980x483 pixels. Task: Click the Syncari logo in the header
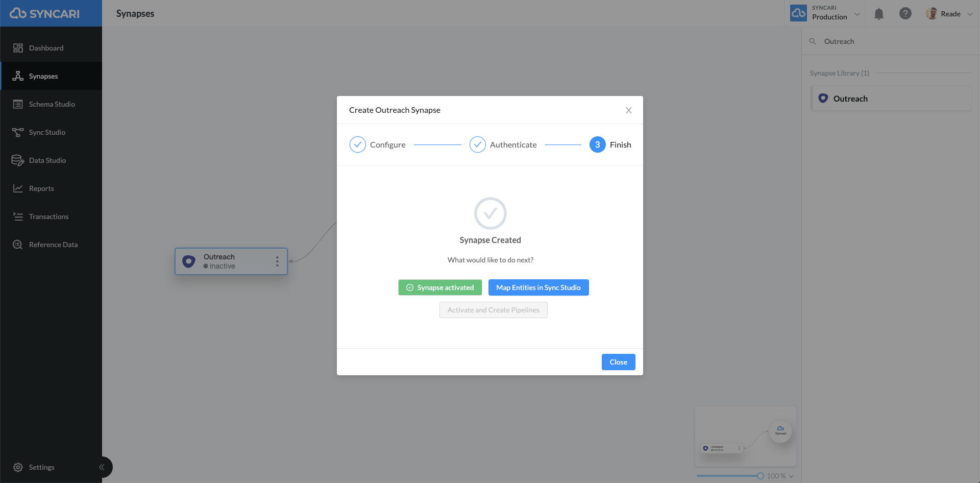click(x=45, y=13)
